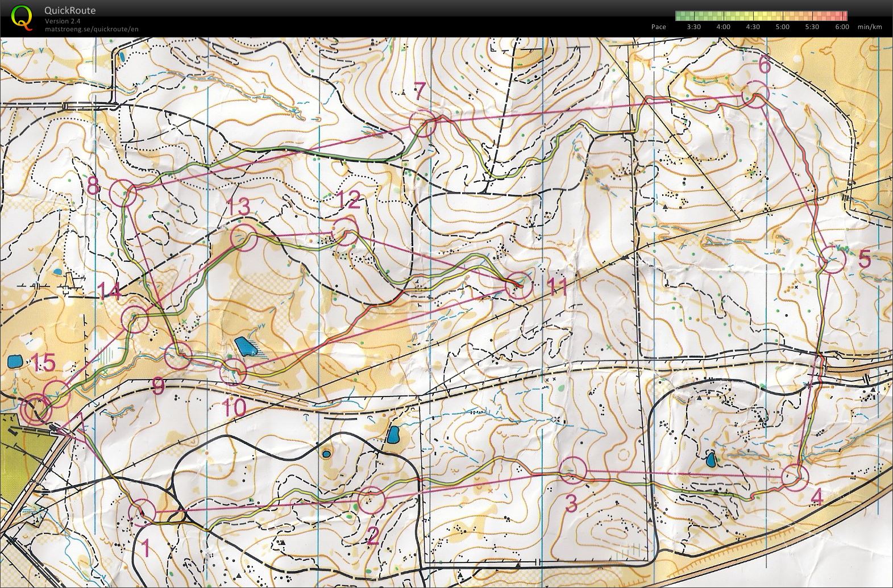This screenshot has height=588, width=893.
Task: Click the pace color gradient bar
Action: (761, 16)
